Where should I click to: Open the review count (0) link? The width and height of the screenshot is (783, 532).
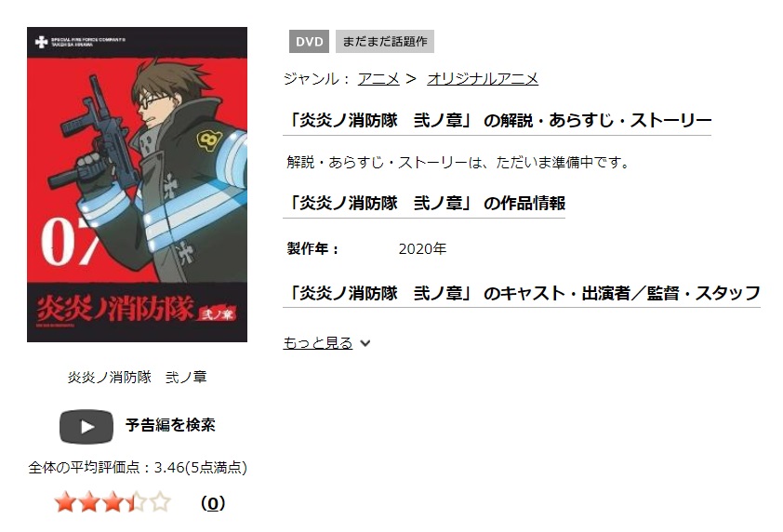[213, 503]
